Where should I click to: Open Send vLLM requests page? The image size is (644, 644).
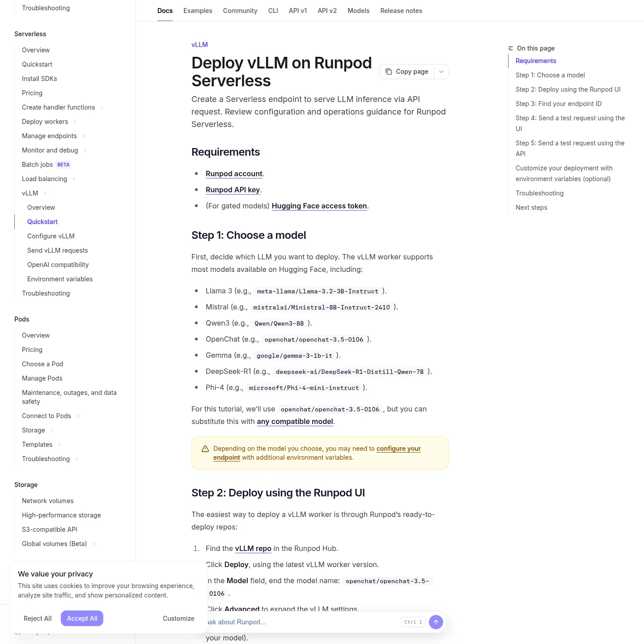58,250
